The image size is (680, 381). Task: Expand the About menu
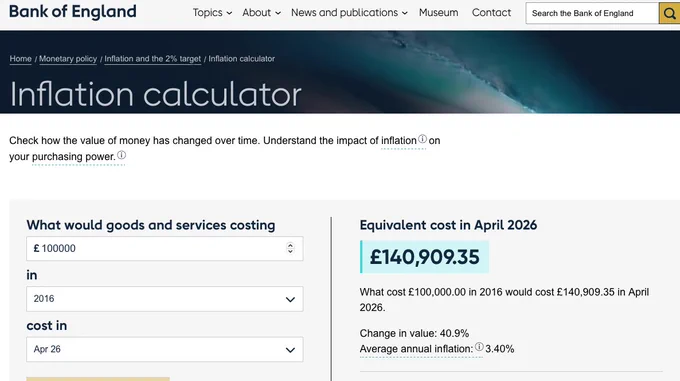pyautogui.click(x=262, y=13)
